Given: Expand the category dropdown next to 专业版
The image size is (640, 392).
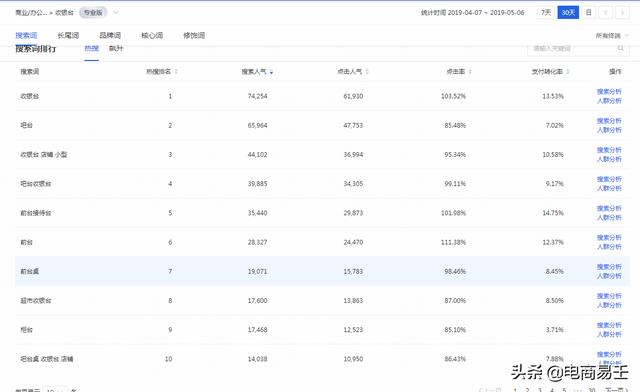Looking at the screenshot, I should click(x=116, y=13).
